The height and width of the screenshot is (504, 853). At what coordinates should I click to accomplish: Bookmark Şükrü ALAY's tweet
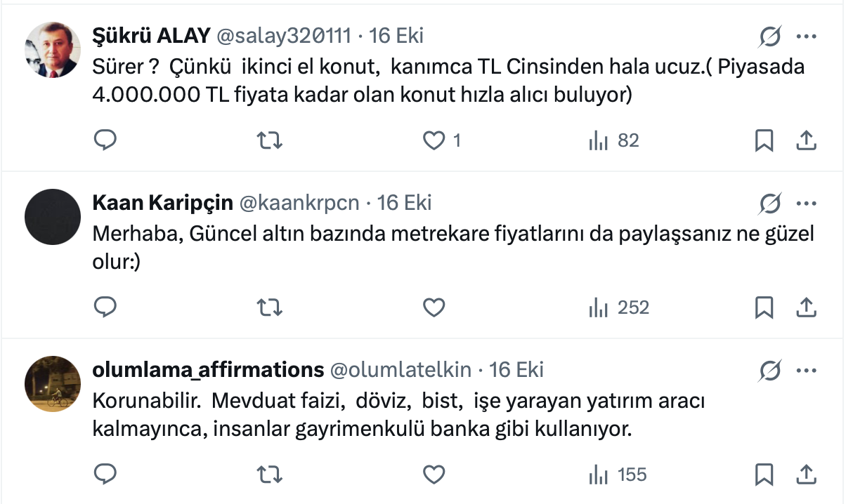click(x=764, y=140)
